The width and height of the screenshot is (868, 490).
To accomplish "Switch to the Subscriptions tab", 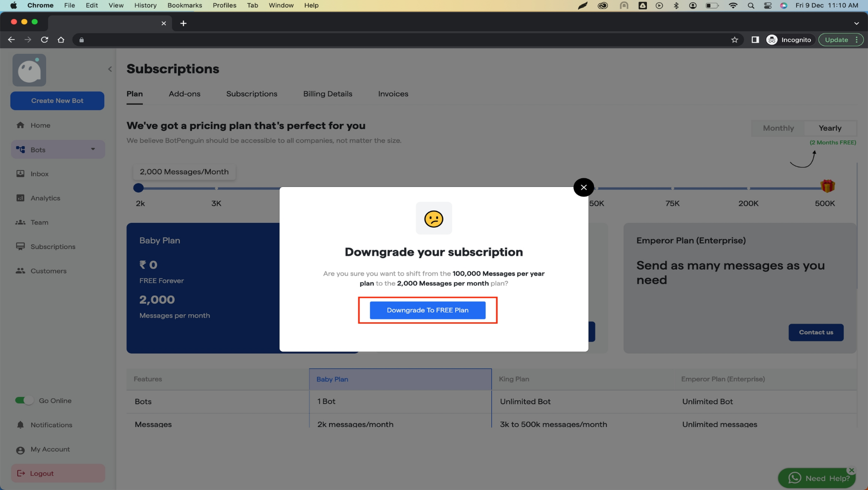I will (x=252, y=94).
